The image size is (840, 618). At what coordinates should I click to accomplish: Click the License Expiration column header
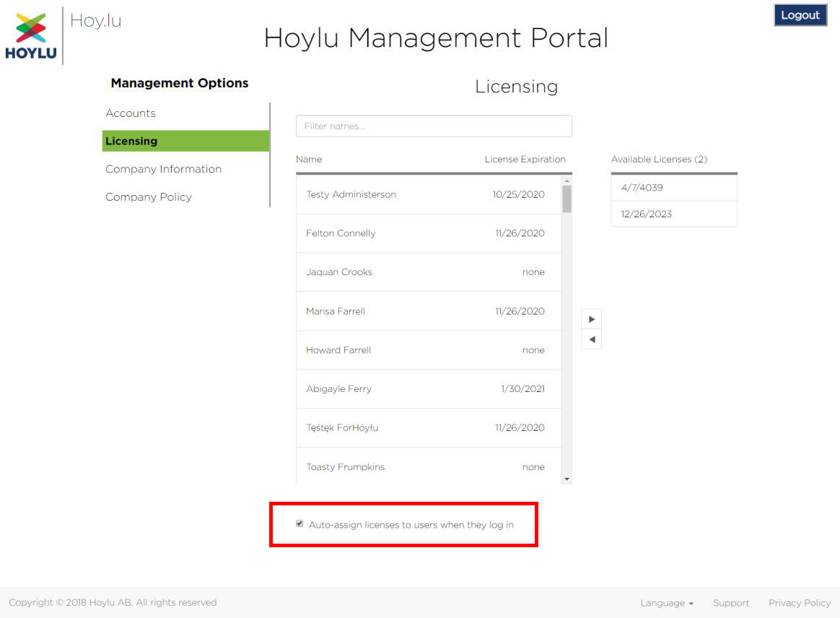click(x=525, y=159)
